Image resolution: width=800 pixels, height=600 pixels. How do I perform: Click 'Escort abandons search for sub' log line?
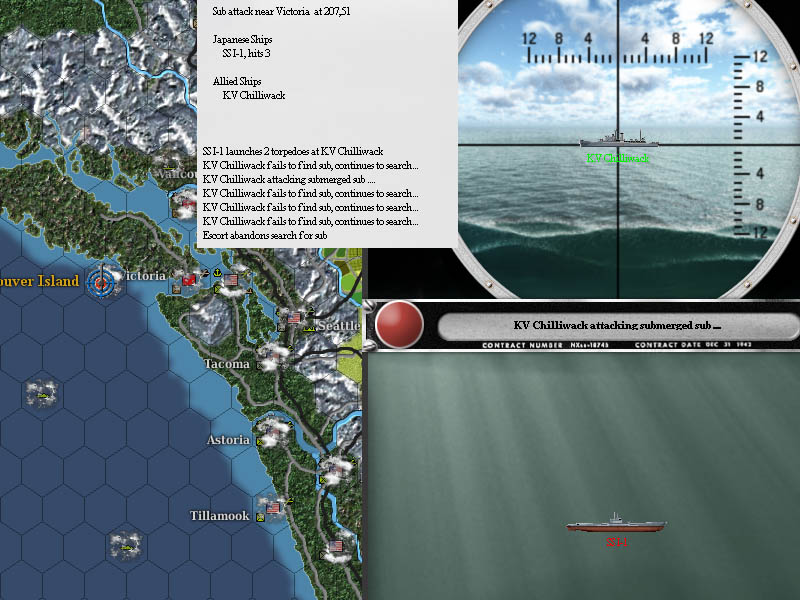265,235
